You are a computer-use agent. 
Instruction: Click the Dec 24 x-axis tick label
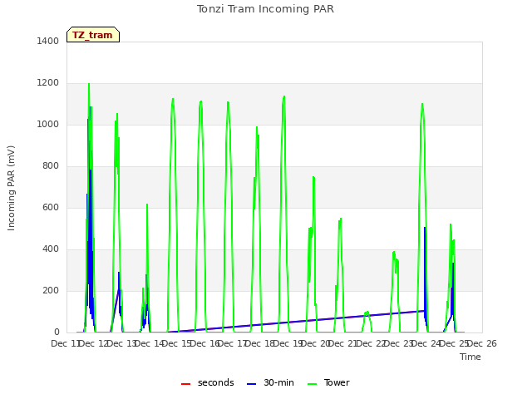[426, 343]
